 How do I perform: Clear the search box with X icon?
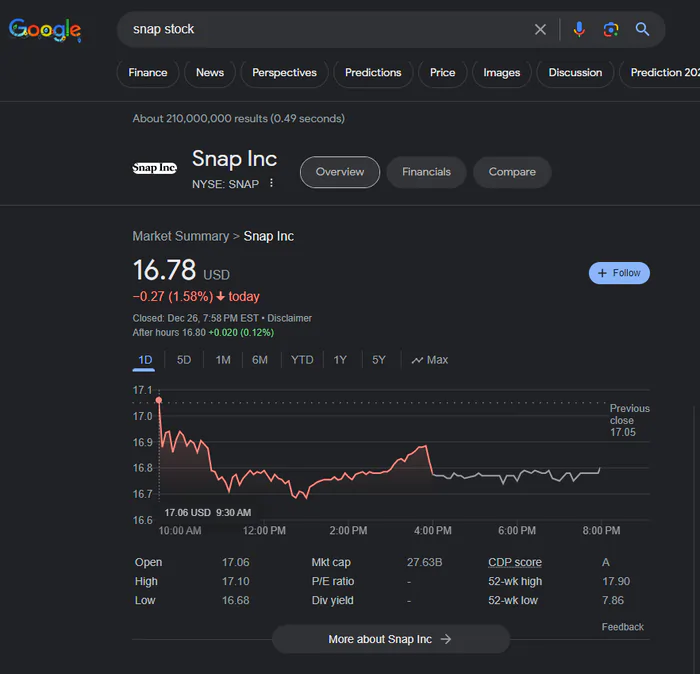540,29
